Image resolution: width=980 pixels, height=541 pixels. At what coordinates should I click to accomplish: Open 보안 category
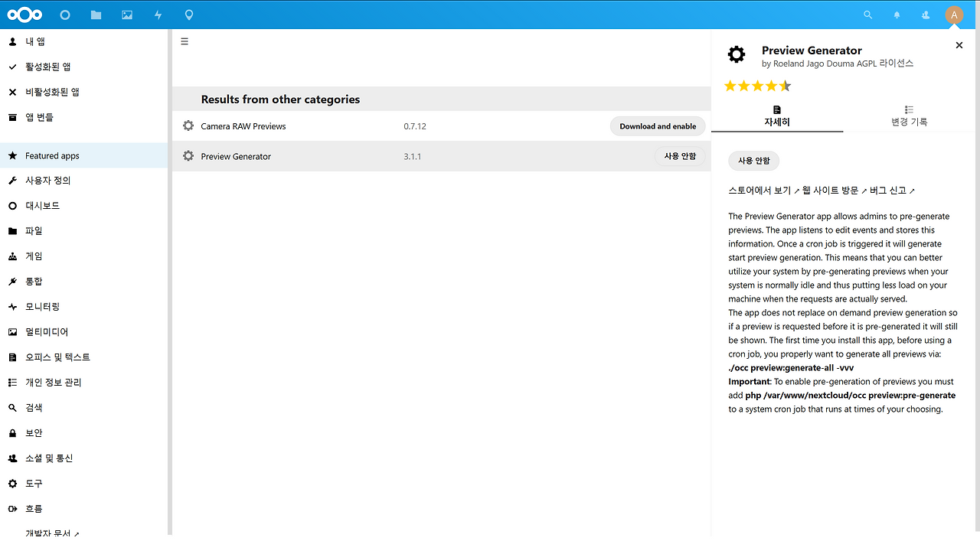click(83, 433)
